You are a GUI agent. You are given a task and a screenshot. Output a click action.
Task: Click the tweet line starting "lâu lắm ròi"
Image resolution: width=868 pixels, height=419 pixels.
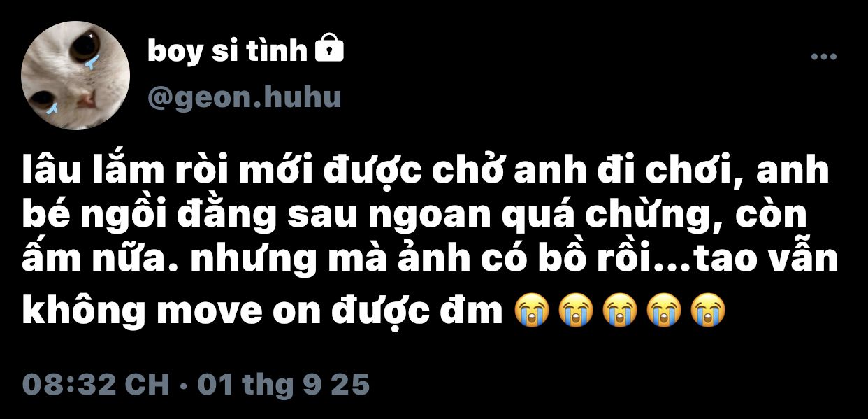pos(426,172)
